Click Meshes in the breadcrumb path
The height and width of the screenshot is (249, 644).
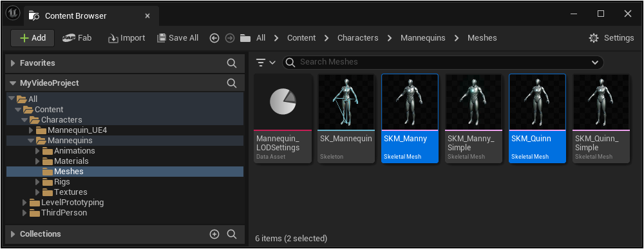click(x=482, y=38)
